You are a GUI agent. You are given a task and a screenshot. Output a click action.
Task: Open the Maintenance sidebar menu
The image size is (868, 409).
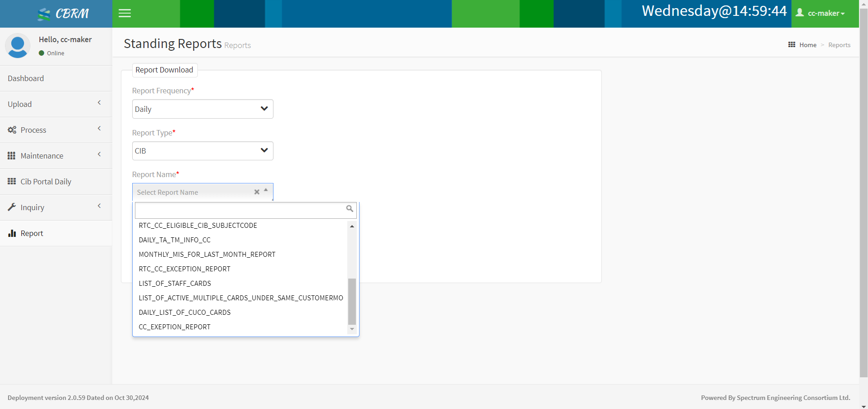click(x=56, y=156)
